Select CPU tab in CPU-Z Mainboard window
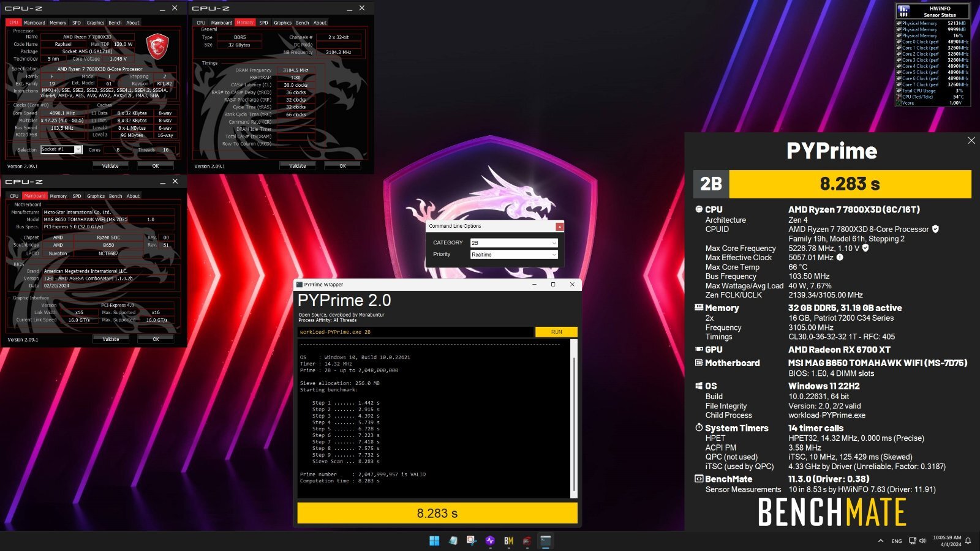980x551 pixels. 14,196
